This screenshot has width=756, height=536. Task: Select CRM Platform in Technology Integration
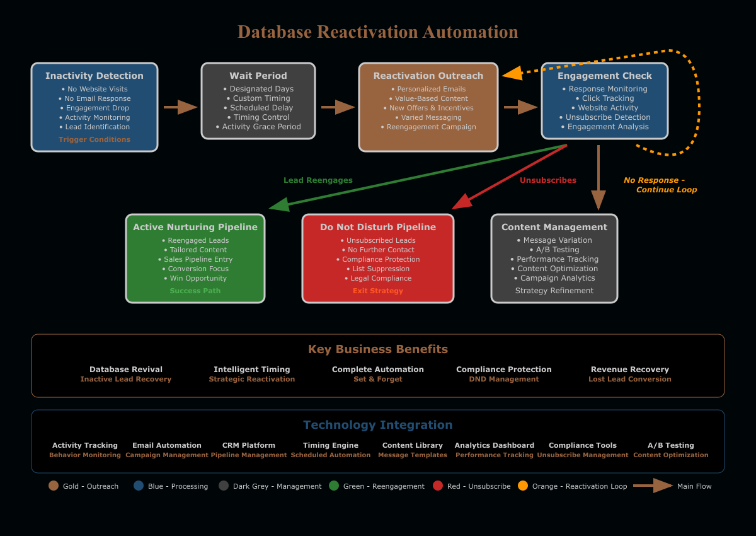249,445
